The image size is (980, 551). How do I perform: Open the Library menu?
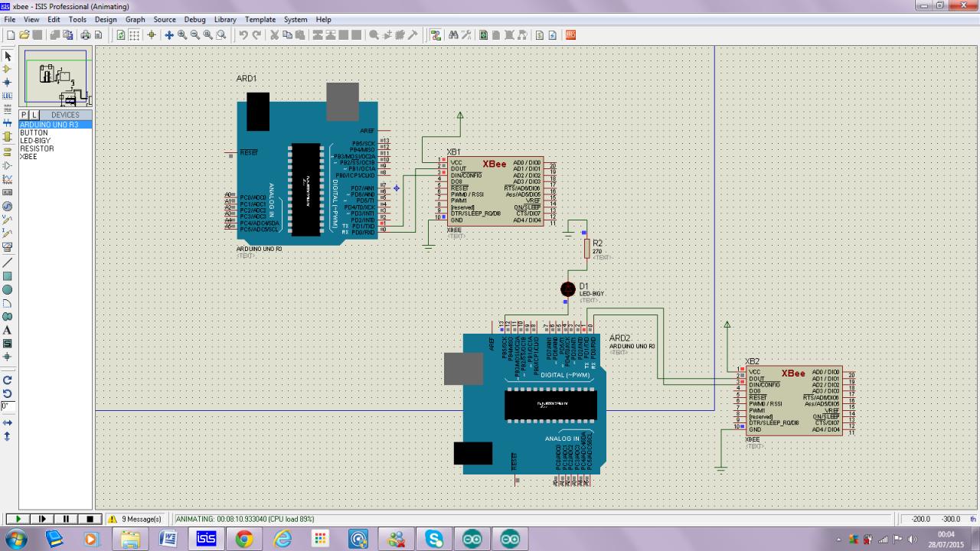(225, 19)
